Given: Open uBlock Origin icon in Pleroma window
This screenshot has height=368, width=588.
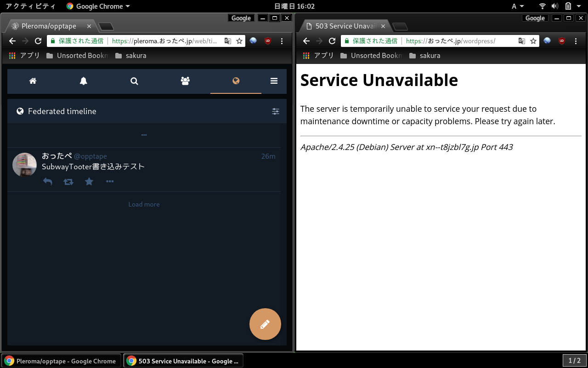Looking at the screenshot, I should pyautogui.click(x=268, y=41).
